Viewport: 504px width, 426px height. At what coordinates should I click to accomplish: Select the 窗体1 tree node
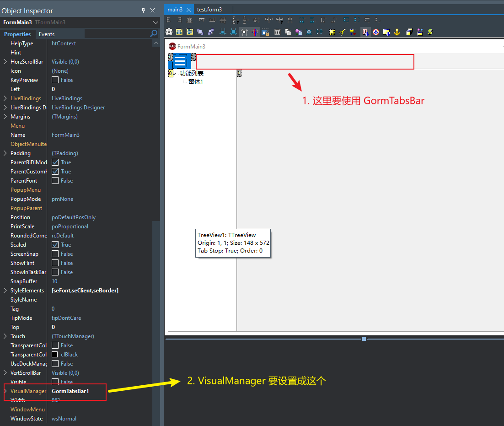click(x=195, y=81)
